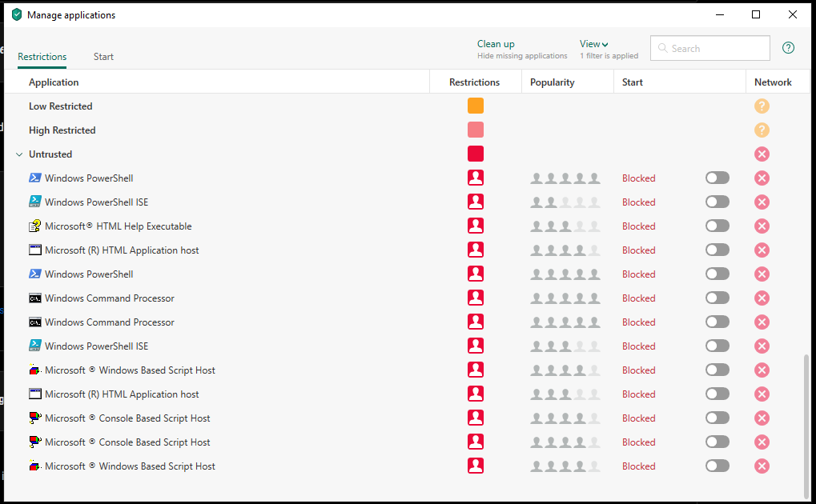
Task: Click the Microsoft HTML Help Executable network blocked icon
Action: pyautogui.click(x=762, y=226)
